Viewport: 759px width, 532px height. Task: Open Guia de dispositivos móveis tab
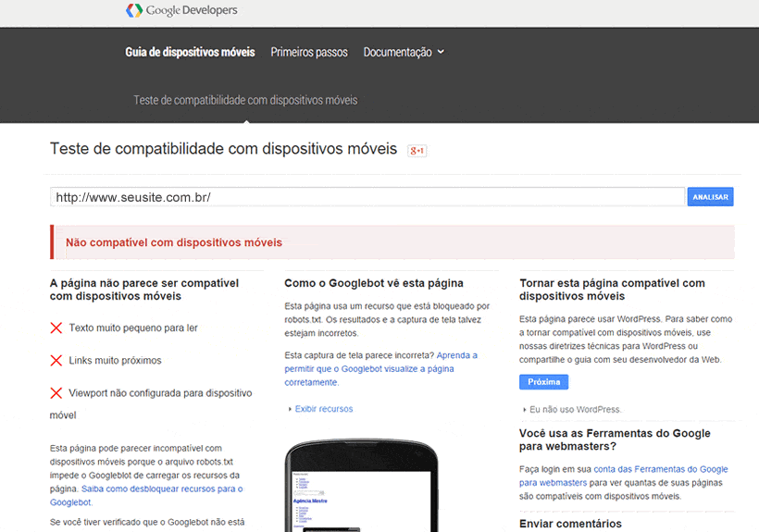pos(190,52)
